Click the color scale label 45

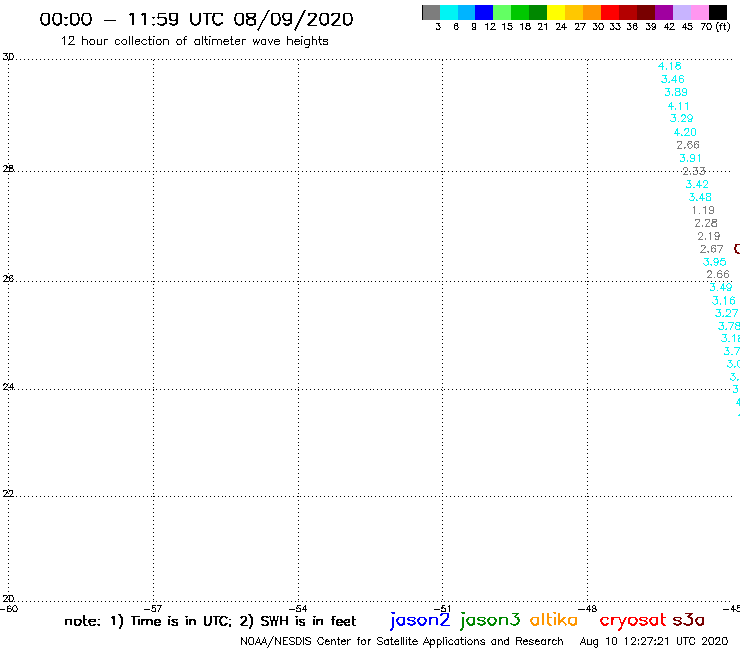(687, 27)
